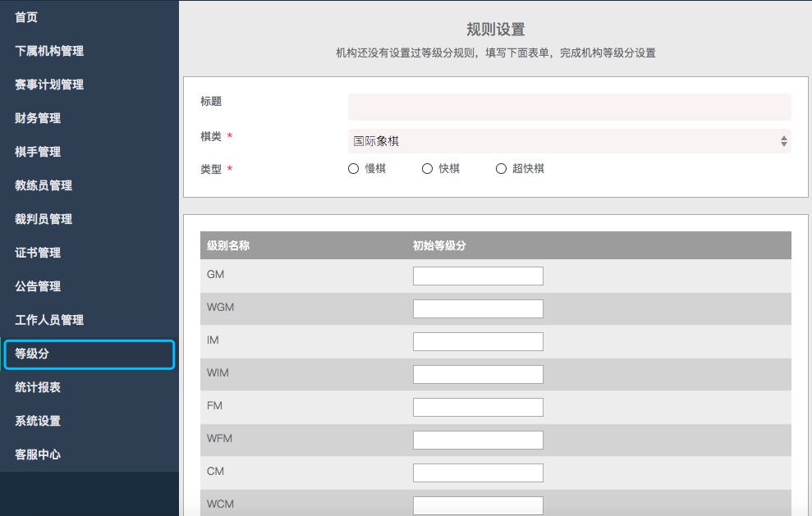Choose the 快棋 radio option
812x516 pixels.
427,169
